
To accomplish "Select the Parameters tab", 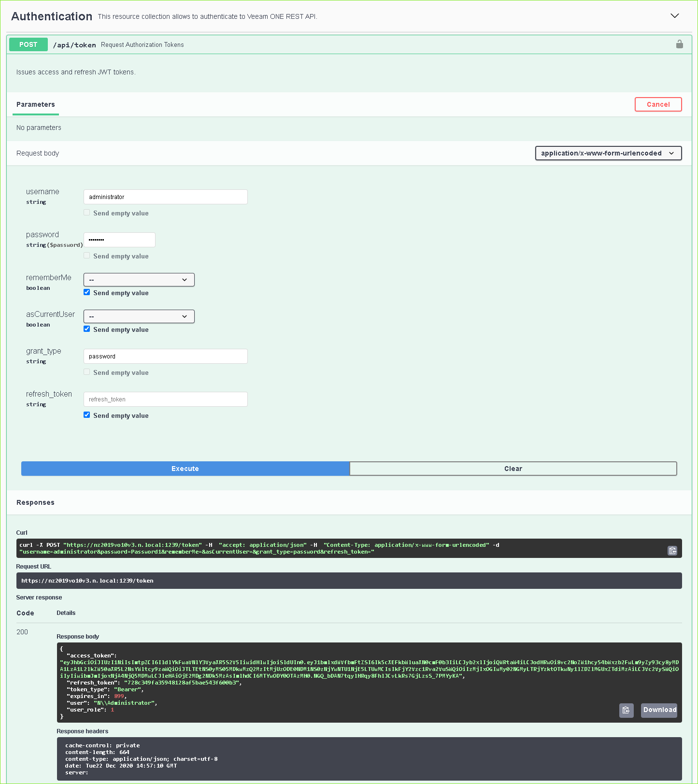I will [36, 104].
